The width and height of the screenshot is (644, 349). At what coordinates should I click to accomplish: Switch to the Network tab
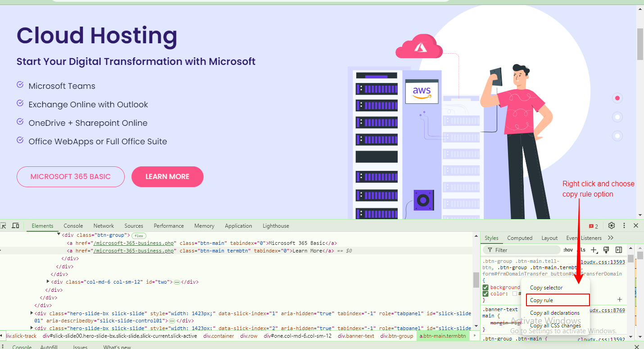tap(104, 226)
